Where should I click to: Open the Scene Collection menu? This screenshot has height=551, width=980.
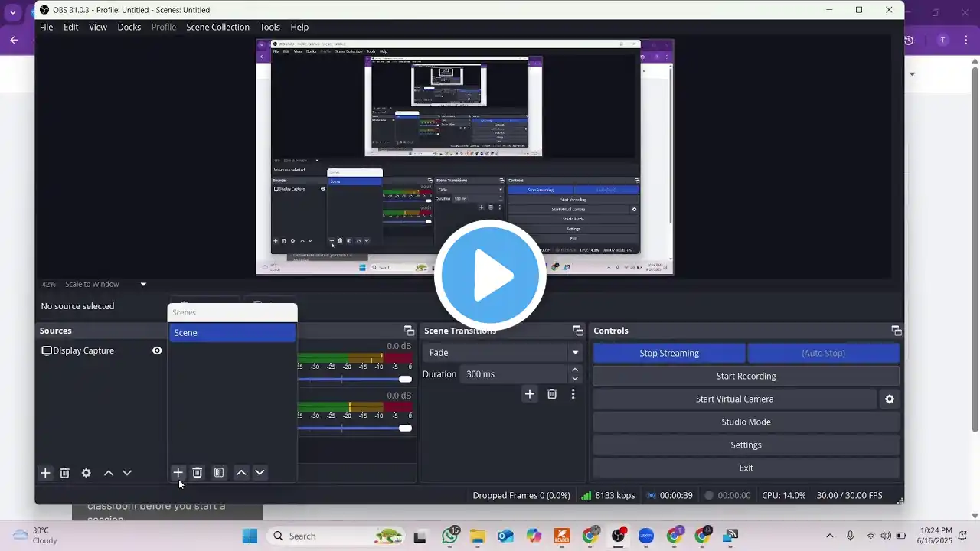pyautogui.click(x=218, y=27)
